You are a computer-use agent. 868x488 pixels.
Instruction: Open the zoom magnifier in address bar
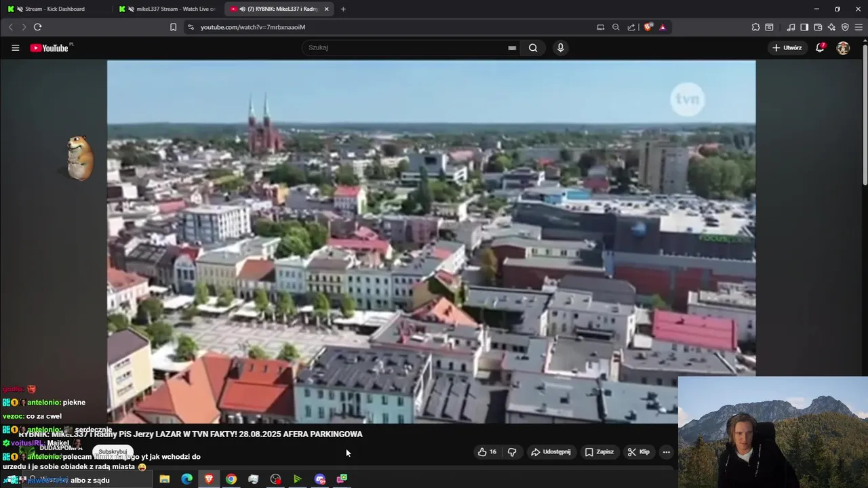[x=616, y=27]
